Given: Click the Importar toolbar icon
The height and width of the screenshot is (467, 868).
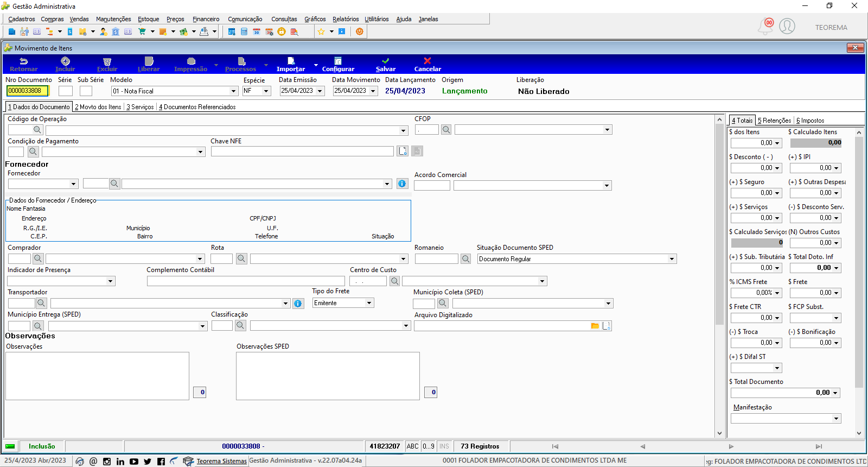Looking at the screenshot, I should click(291, 65).
